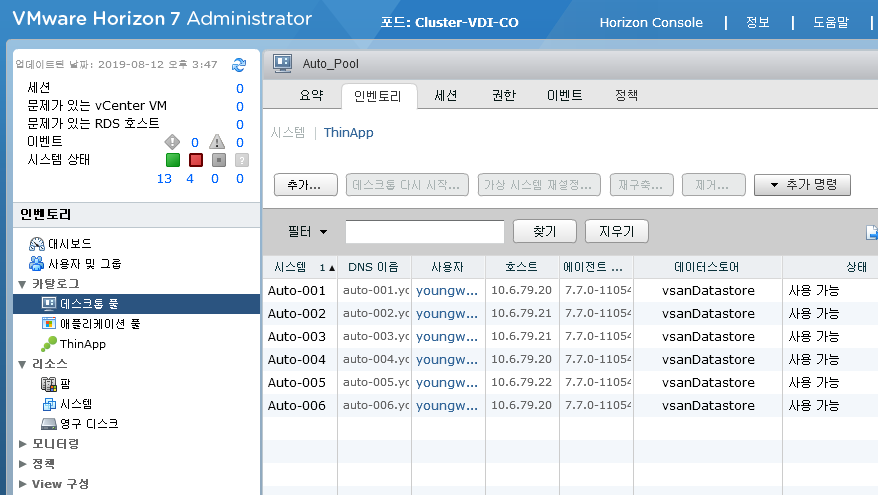Click the event warning triangle icon
The width and height of the screenshot is (878, 495).
217,142
